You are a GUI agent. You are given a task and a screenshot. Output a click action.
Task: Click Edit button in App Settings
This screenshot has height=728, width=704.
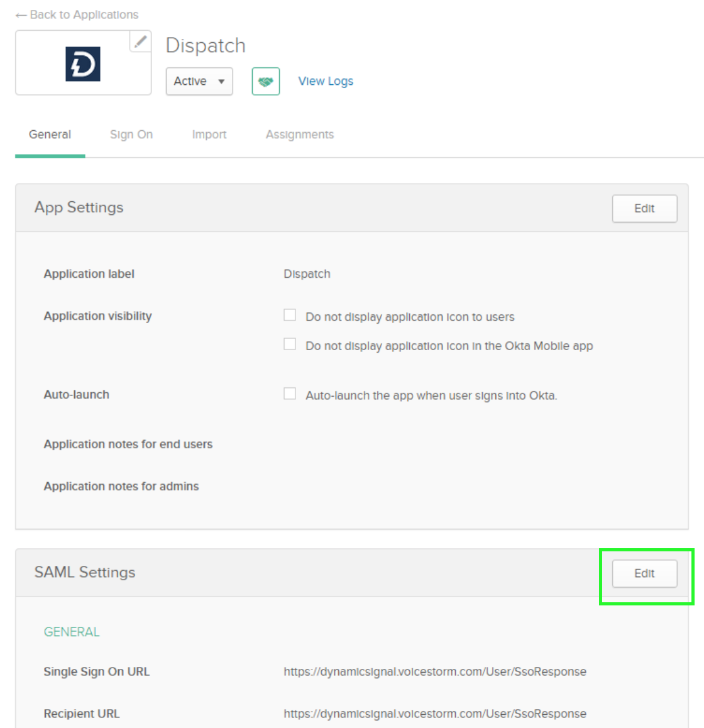point(644,209)
